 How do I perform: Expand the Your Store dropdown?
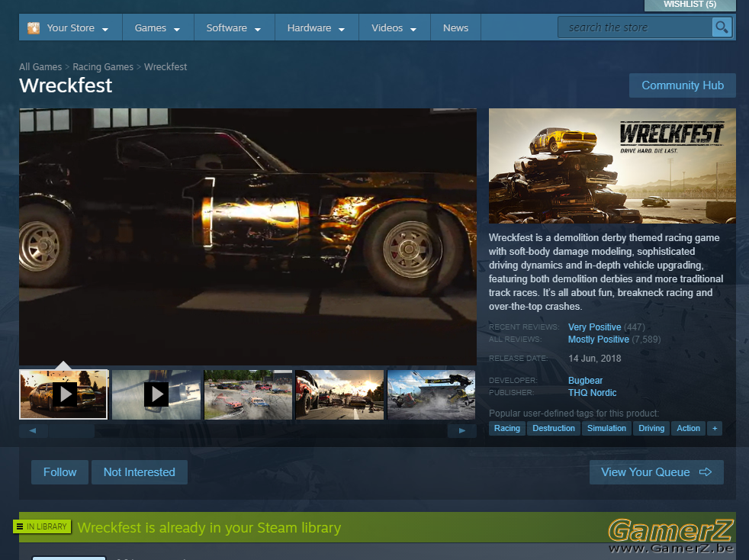tap(105, 29)
